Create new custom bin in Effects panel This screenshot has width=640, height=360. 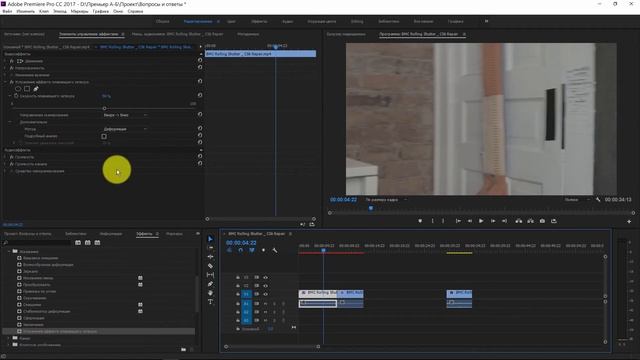tap(184, 349)
